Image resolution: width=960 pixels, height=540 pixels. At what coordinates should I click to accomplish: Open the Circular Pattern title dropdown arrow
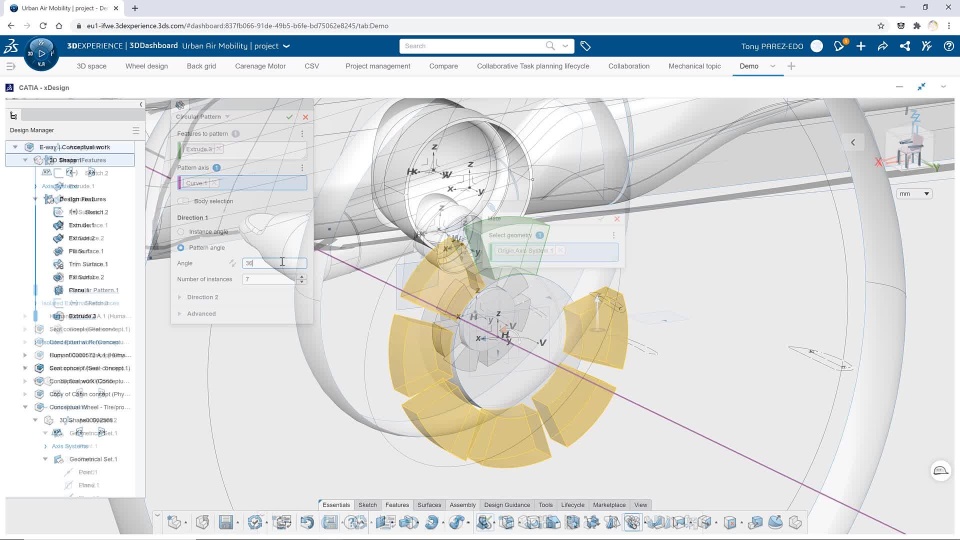point(227,116)
